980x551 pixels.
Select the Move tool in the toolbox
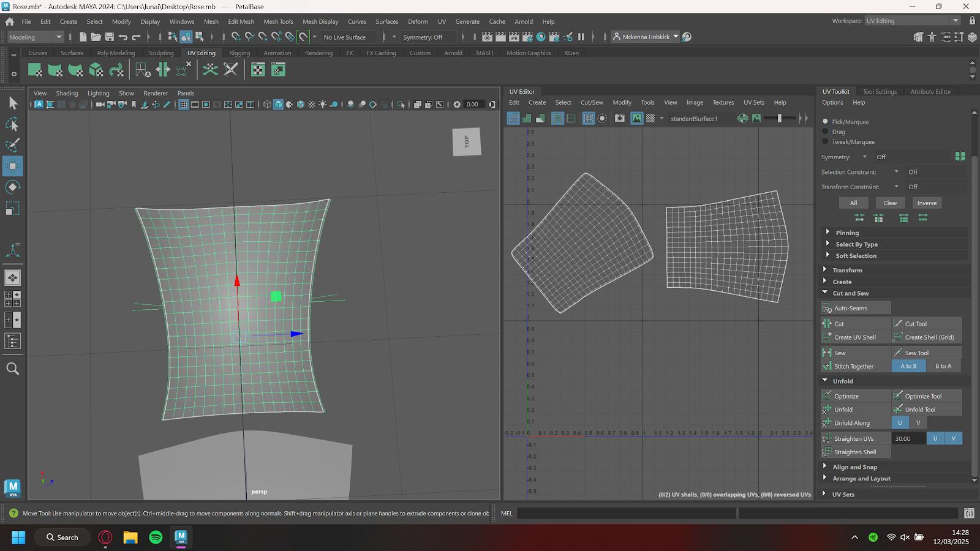point(12,166)
